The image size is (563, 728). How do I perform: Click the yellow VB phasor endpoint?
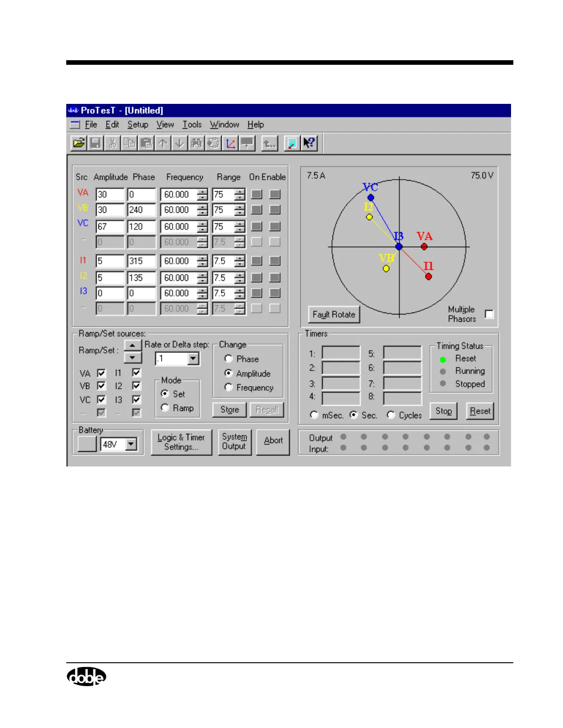tap(386, 269)
